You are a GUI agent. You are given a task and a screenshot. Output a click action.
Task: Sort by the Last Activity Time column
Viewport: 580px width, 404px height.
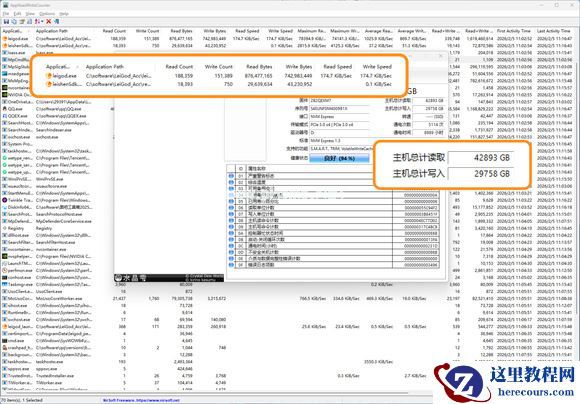554,31
